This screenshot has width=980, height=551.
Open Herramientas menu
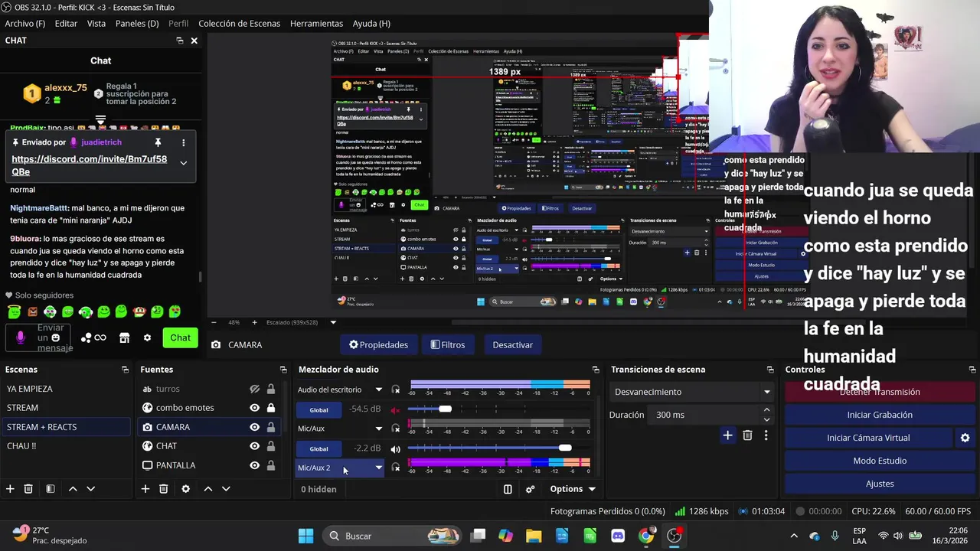[316, 24]
